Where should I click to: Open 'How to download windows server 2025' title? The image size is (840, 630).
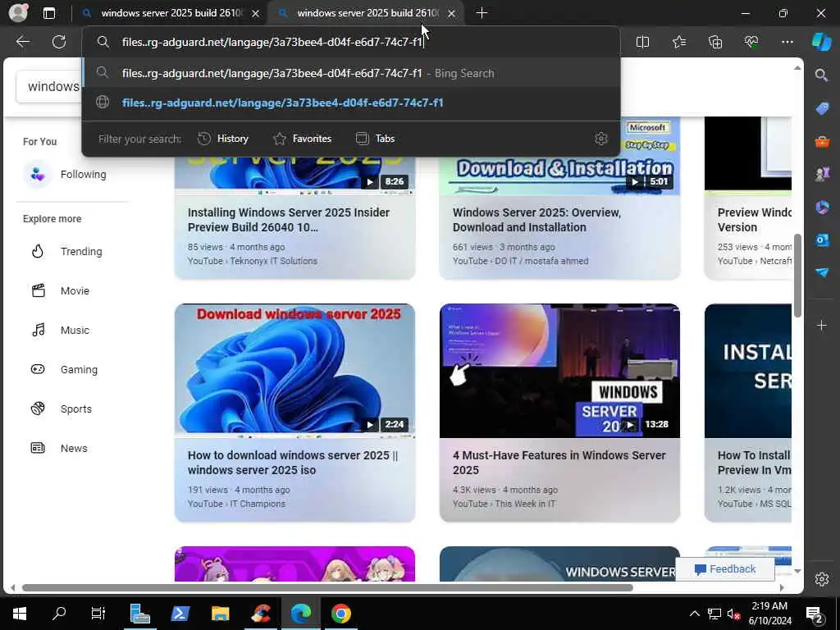coord(293,463)
